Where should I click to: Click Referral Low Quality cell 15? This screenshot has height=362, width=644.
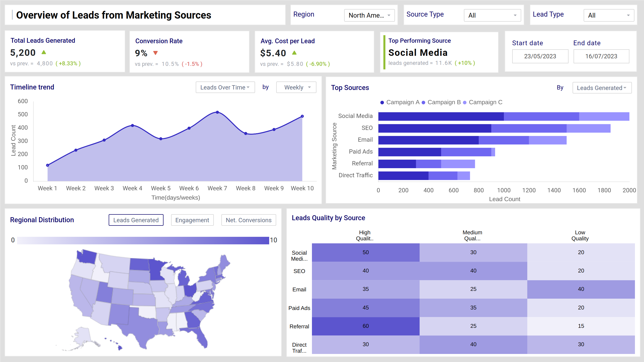pyautogui.click(x=581, y=326)
